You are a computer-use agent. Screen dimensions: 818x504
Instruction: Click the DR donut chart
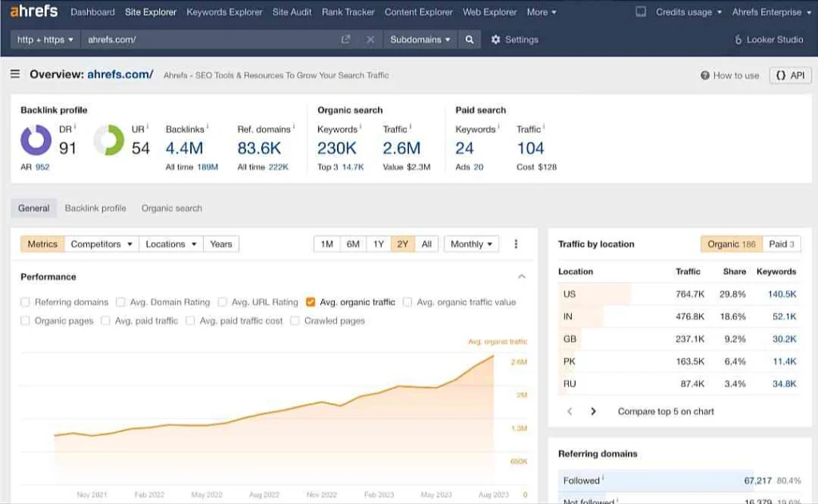36,140
